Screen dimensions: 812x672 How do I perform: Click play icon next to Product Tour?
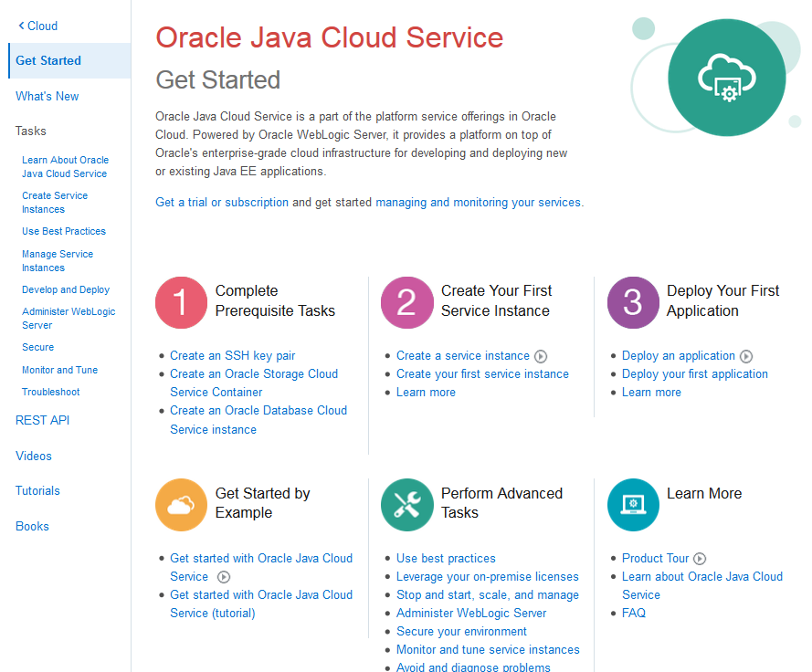(700, 559)
